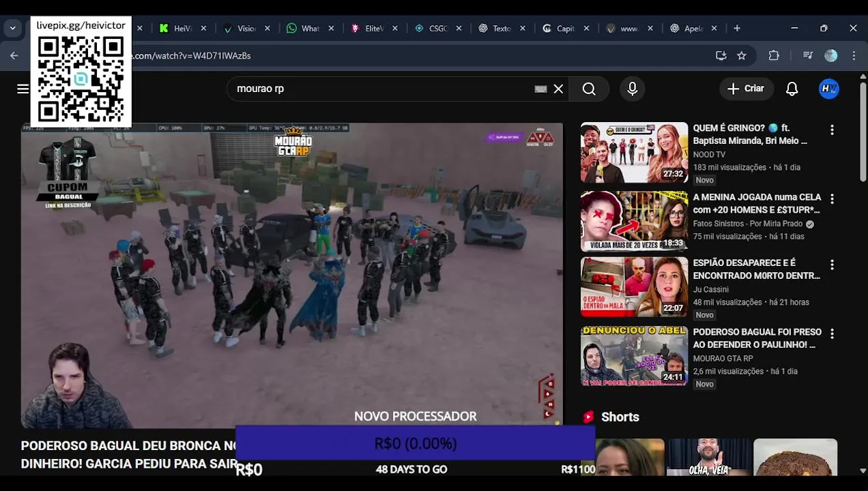The height and width of the screenshot is (491, 868).
Task: Switch to the WhatsApp browser tab
Action: pyautogui.click(x=303, y=29)
